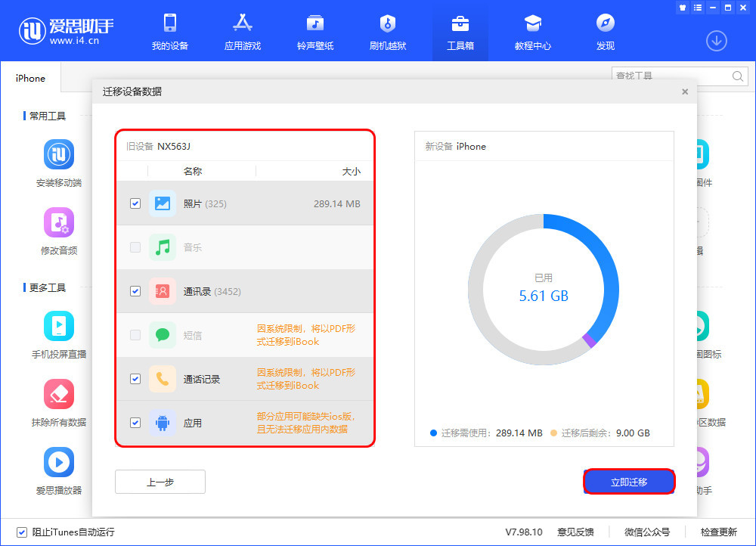Uncheck the 照片 migration checkbox
Viewport: 756px width, 546px height.
point(135,203)
